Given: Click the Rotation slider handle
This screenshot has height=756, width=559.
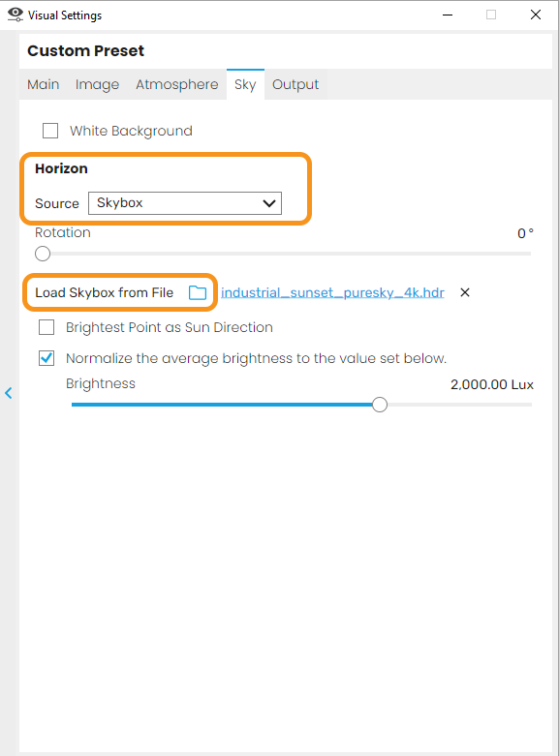Looking at the screenshot, I should click(43, 254).
